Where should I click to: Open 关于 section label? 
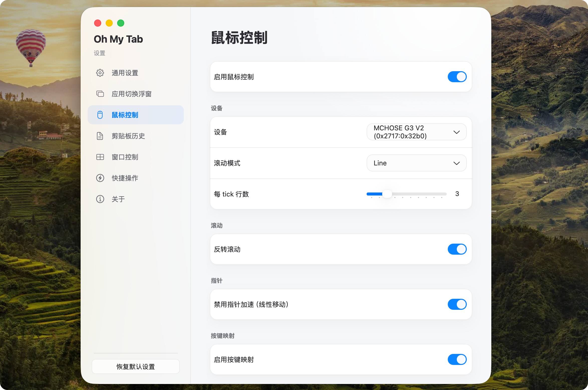118,199
